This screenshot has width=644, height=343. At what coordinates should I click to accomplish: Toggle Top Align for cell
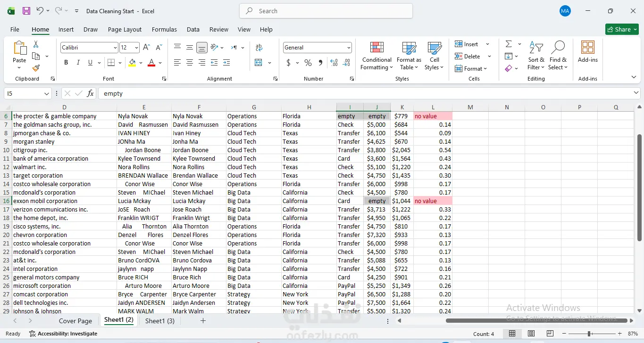(177, 47)
